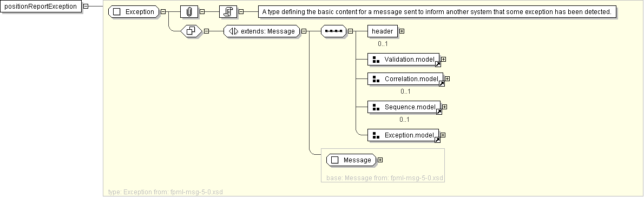644x197 pixels.
Task: Click the scroll documentation icon
Action: 228,11
